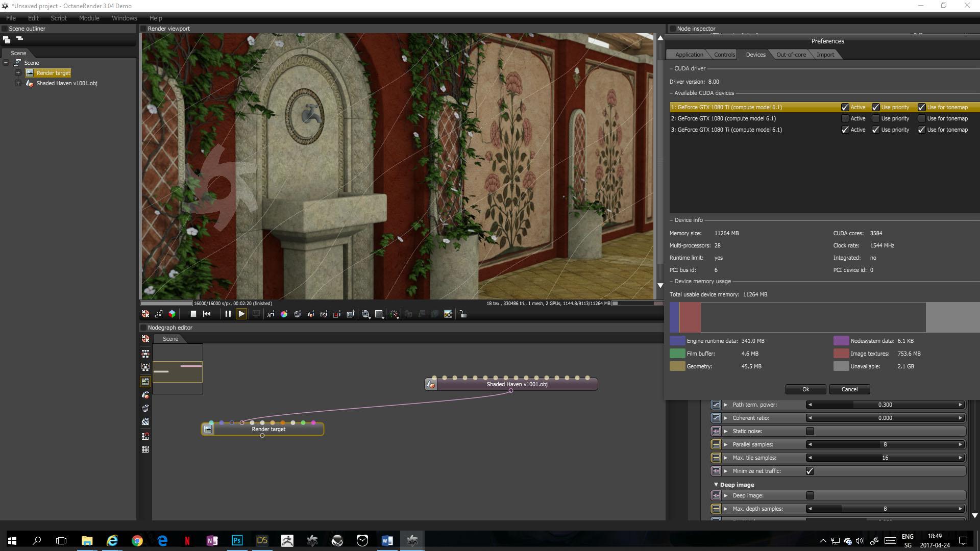This screenshot has height=551, width=980.
Task: Open the Script menu
Action: 59,18
